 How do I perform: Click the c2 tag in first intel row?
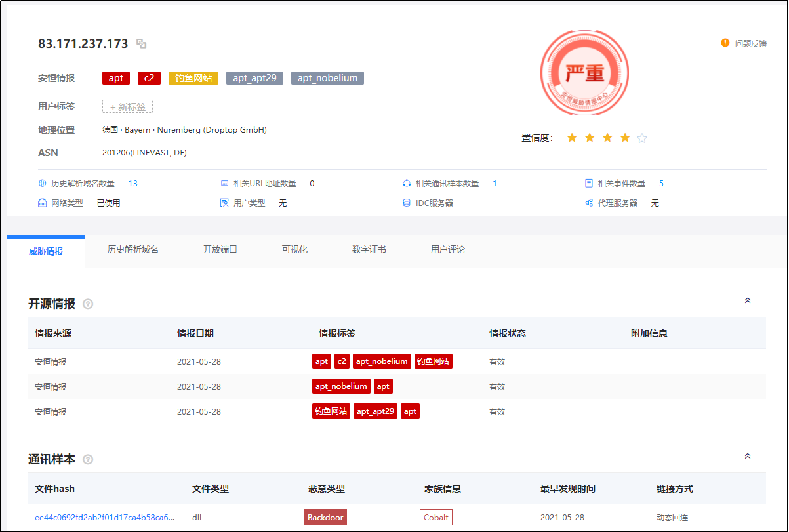[x=342, y=361]
